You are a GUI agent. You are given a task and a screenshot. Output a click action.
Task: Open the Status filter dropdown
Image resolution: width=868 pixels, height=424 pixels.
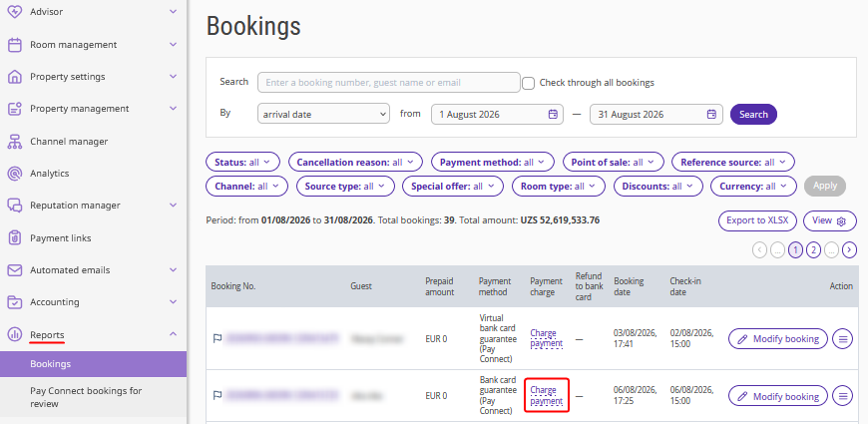click(x=242, y=163)
